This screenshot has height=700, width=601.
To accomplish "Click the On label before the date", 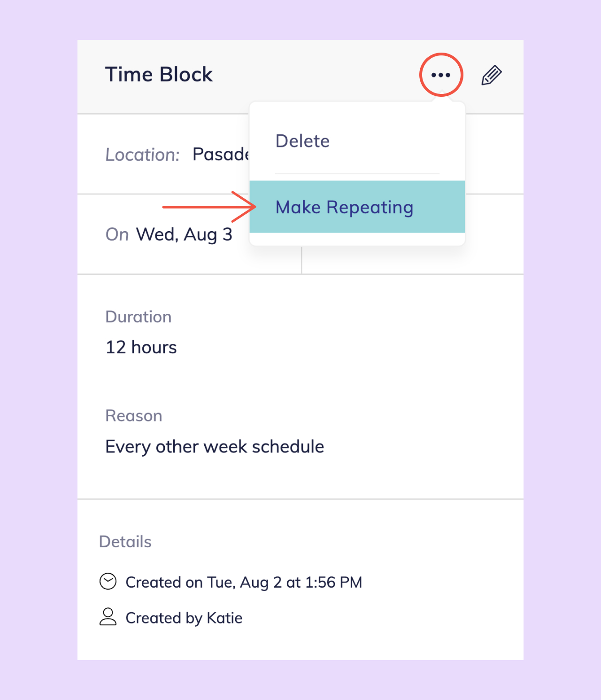I will click(x=117, y=234).
